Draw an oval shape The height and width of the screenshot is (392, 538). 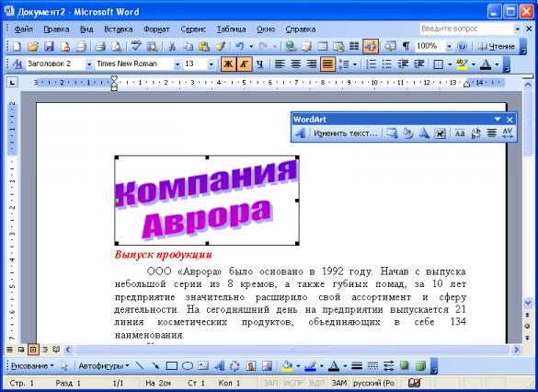[188, 366]
